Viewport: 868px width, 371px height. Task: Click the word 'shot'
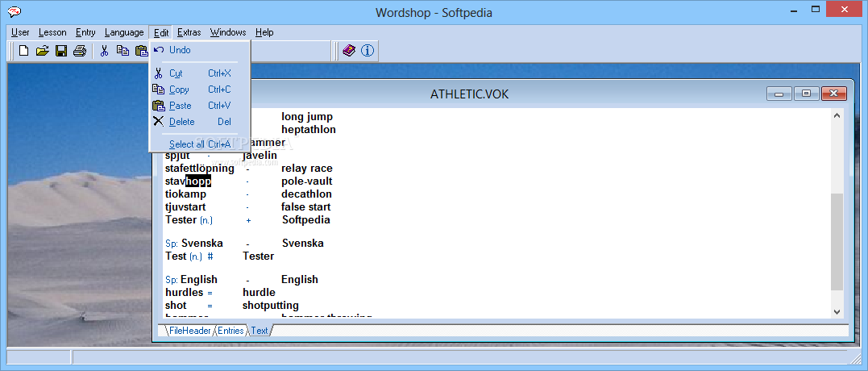coord(176,306)
